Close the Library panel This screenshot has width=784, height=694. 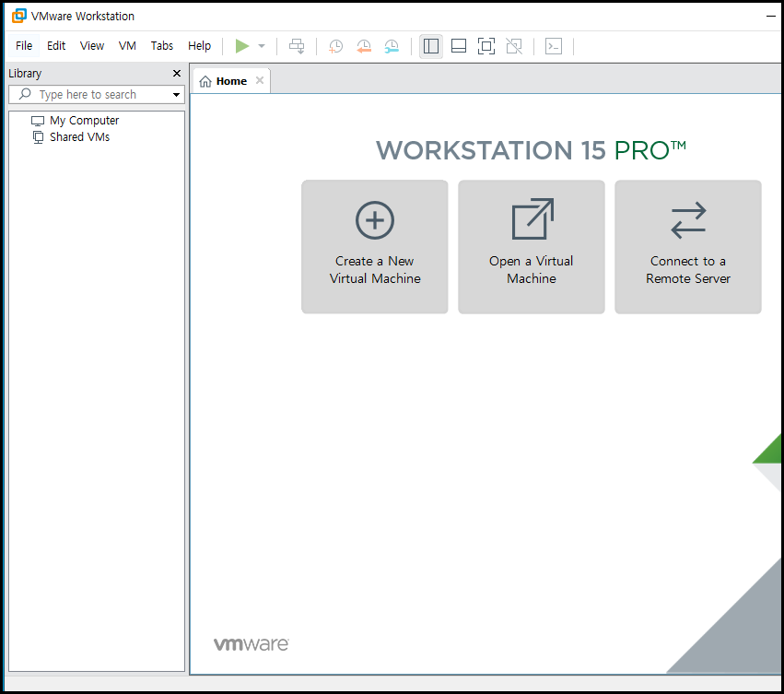click(177, 74)
